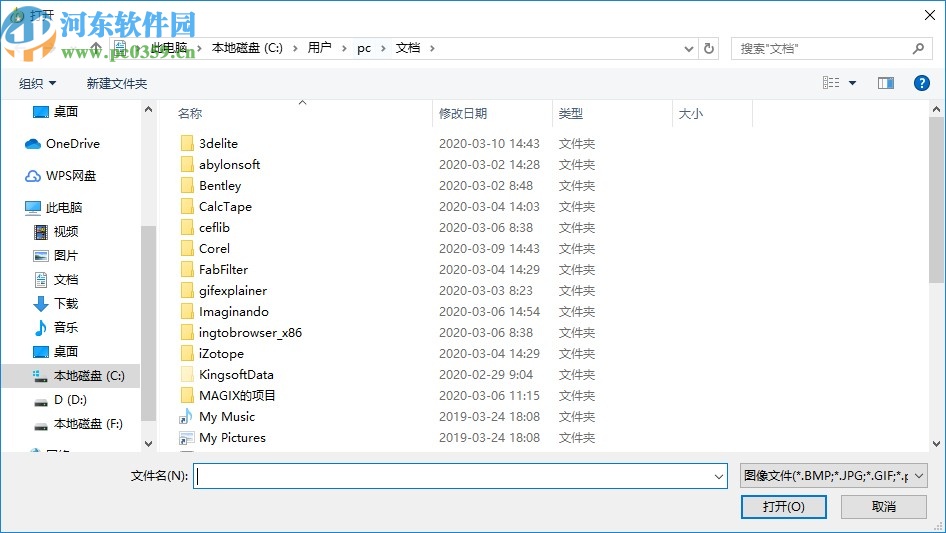Click the Bentley folder icon
This screenshot has width=946, height=533.
tap(187, 185)
